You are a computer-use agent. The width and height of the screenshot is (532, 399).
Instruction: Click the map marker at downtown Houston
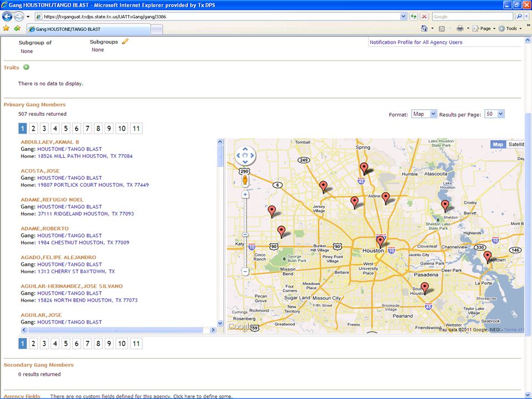click(x=380, y=242)
